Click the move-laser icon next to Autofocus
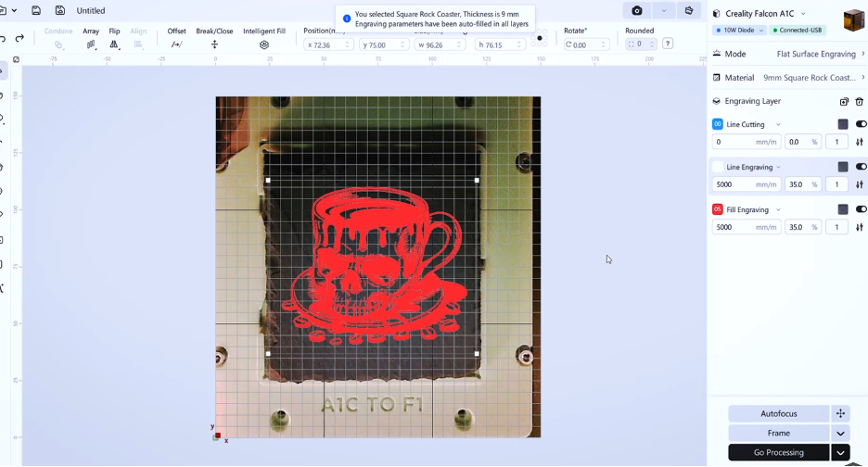 click(x=840, y=413)
